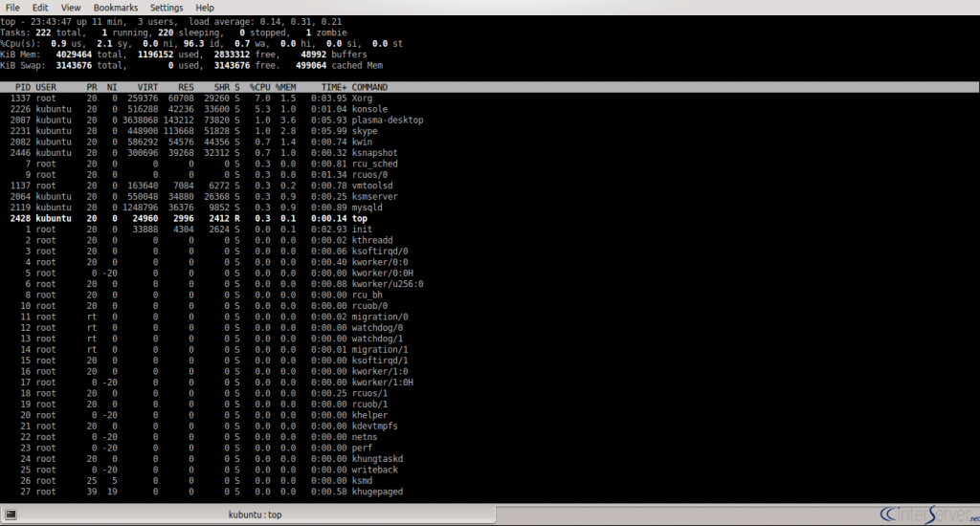This screenshot has height=526, width=980.
Task: Click the kworker/u256:0 process name
Action: 388,284
